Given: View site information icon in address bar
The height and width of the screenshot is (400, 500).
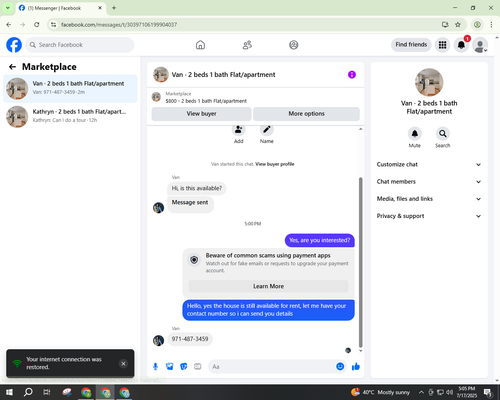Looking at the screenshot, I should tap(53, 25).
